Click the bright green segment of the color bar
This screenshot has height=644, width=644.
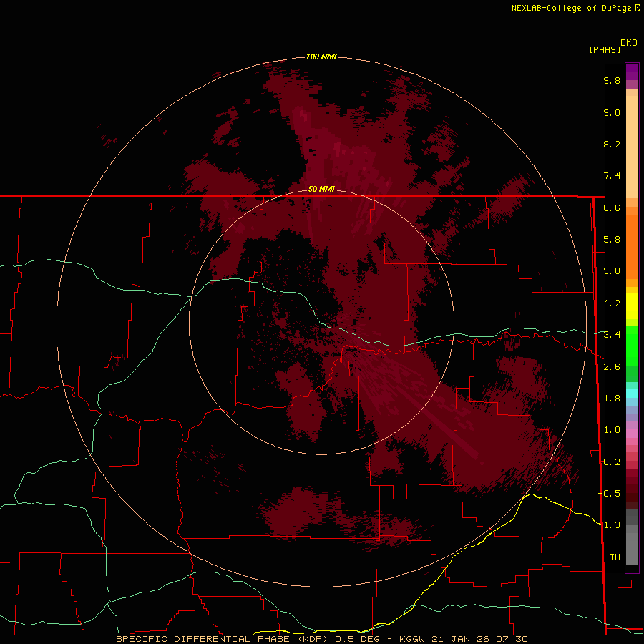point(632,345)
